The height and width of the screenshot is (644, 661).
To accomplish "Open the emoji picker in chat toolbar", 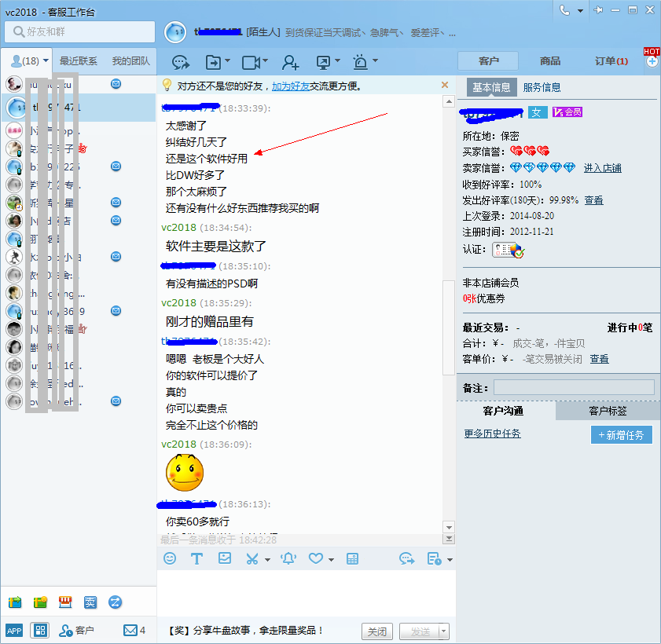I will tap(170, 558).
